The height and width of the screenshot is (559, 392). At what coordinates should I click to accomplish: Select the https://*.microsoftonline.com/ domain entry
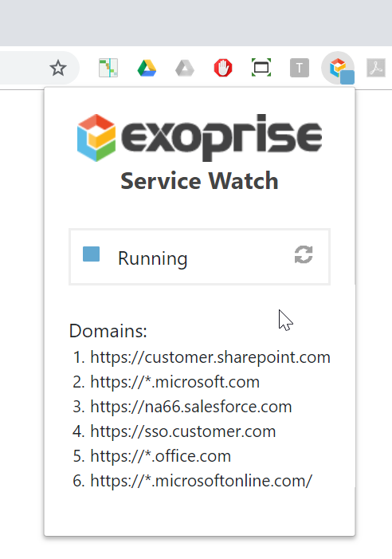click(x=202, y=481)
